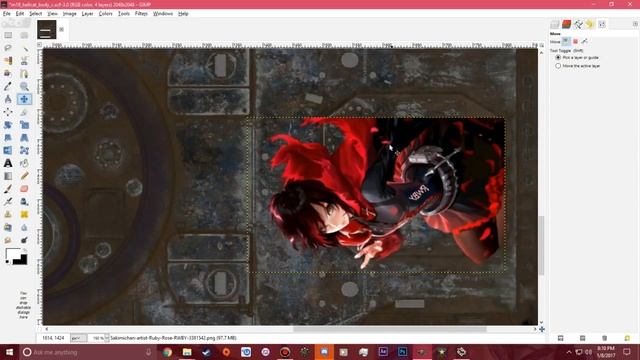Image resolution: width=640 pixels, height=360 pixels.
Task: Select the Blend gradient tool
Action: (8, 176)
